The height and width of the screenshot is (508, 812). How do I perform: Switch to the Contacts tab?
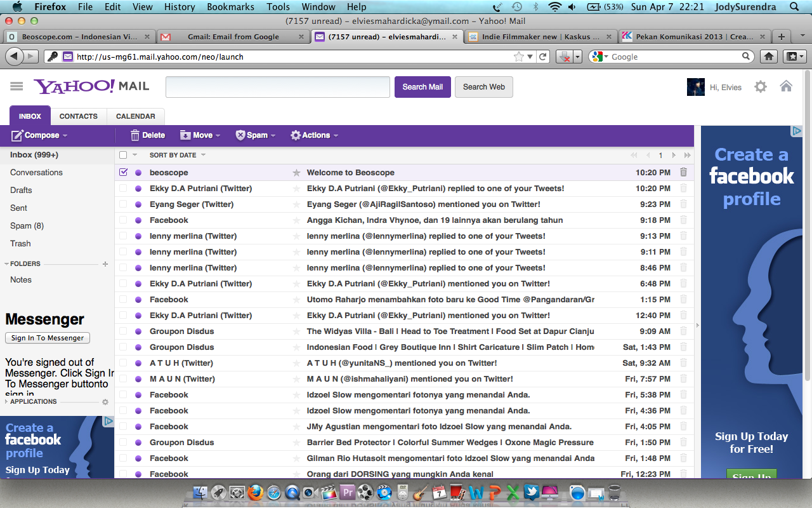tap(79, 116)
